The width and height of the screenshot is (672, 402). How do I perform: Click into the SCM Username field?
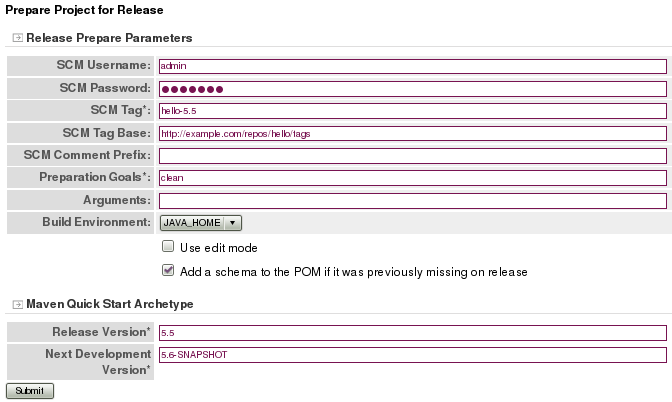point(412,67)
